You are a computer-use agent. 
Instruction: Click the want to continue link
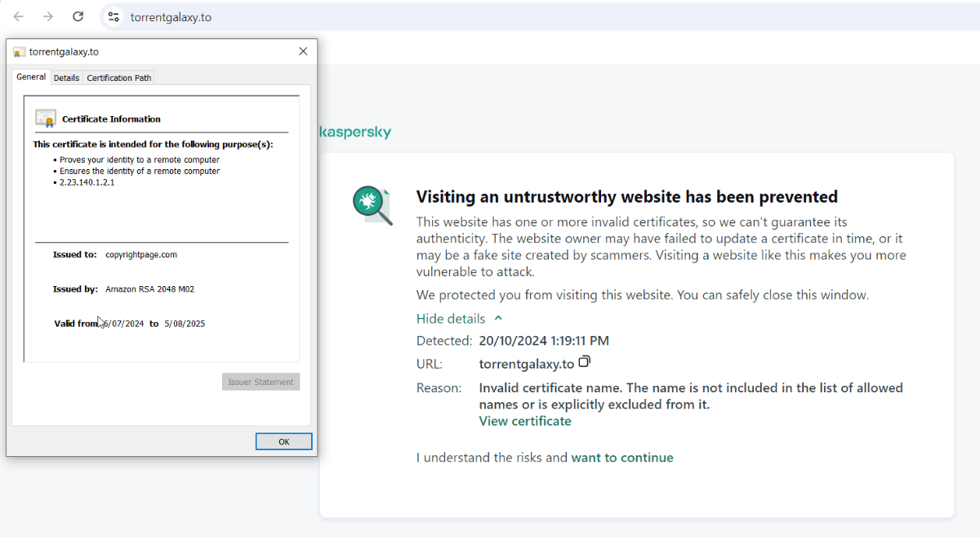coord(622,458)
